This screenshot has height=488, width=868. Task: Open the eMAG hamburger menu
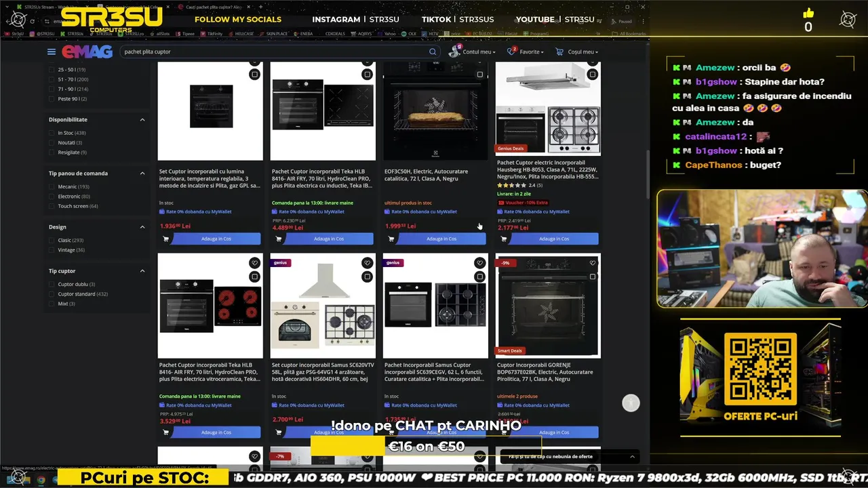coord(51,52)
